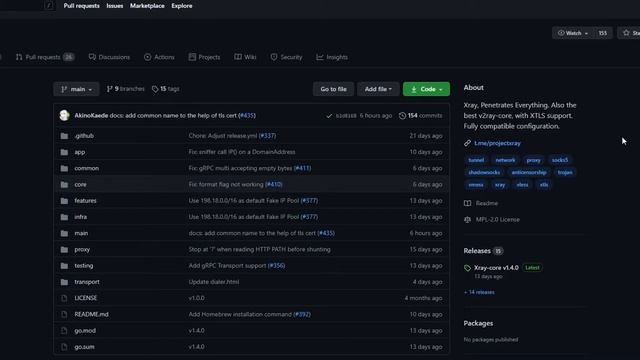The height and width of the screenshot is (360, 640).
Task: Open the Watch dropdown
Action: (573, 33)
